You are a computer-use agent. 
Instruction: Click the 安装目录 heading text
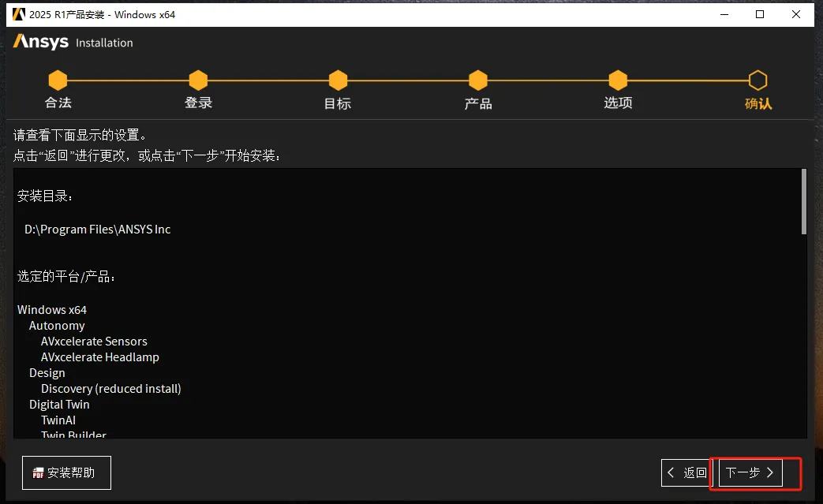click(x=45, y=196)
